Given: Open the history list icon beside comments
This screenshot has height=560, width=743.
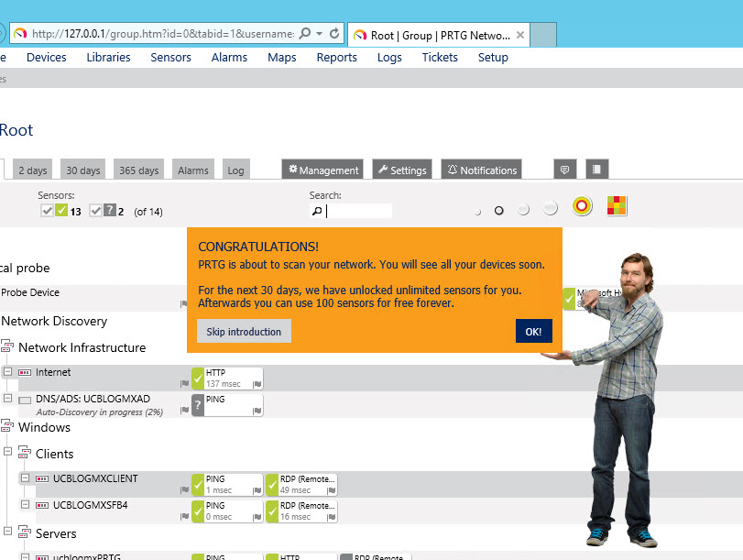Looking at the screenshot, I should tap(596, 170).
